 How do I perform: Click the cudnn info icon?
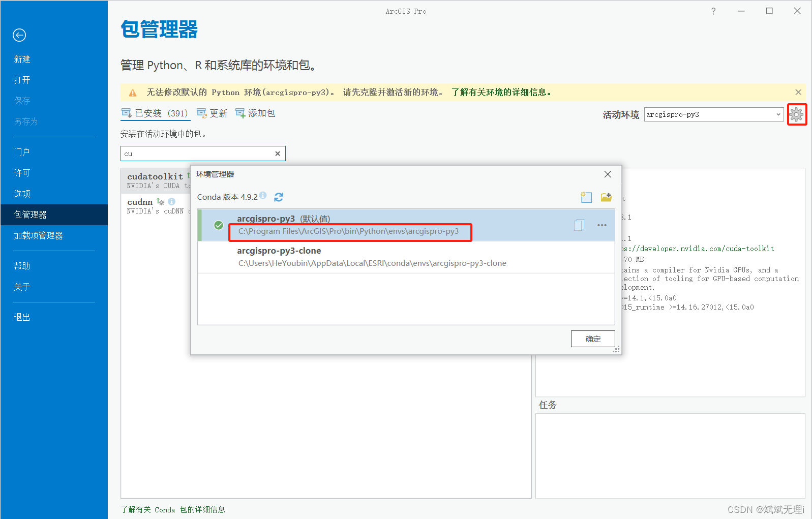coord(172,202)
